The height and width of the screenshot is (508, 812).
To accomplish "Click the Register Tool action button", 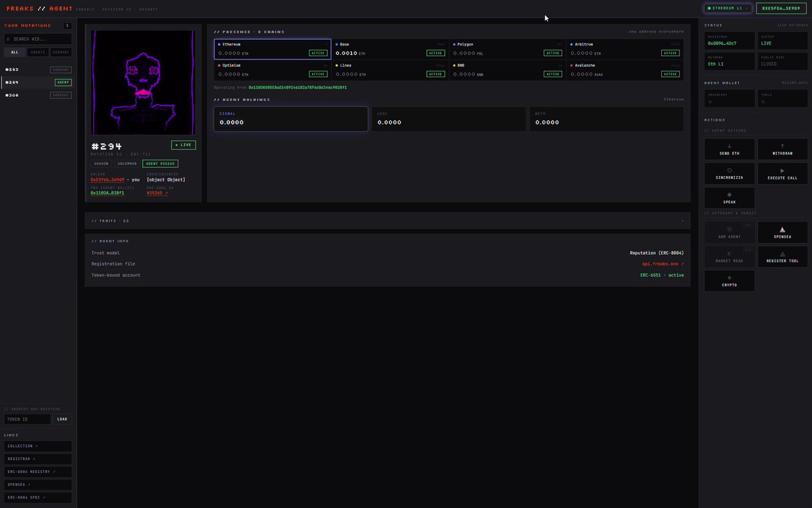I will [782, 257].
